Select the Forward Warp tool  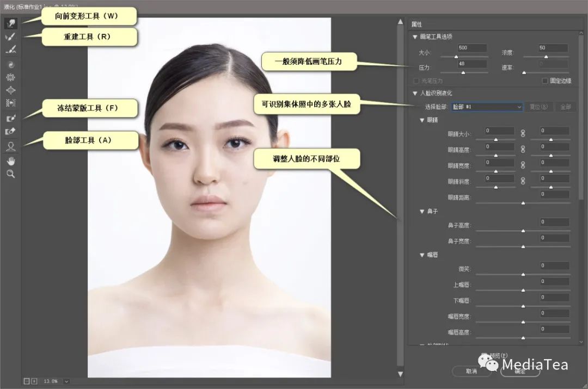(11, 23)
